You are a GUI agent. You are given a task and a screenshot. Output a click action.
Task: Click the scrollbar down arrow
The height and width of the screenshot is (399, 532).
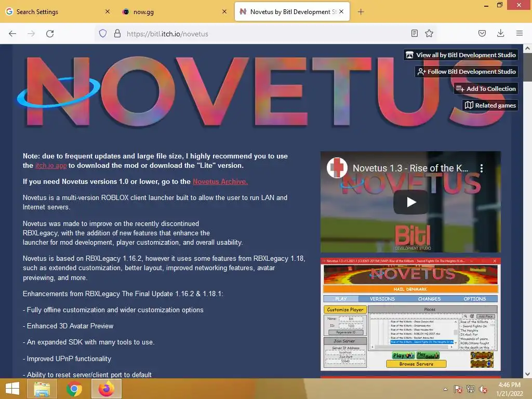[527, 374]
